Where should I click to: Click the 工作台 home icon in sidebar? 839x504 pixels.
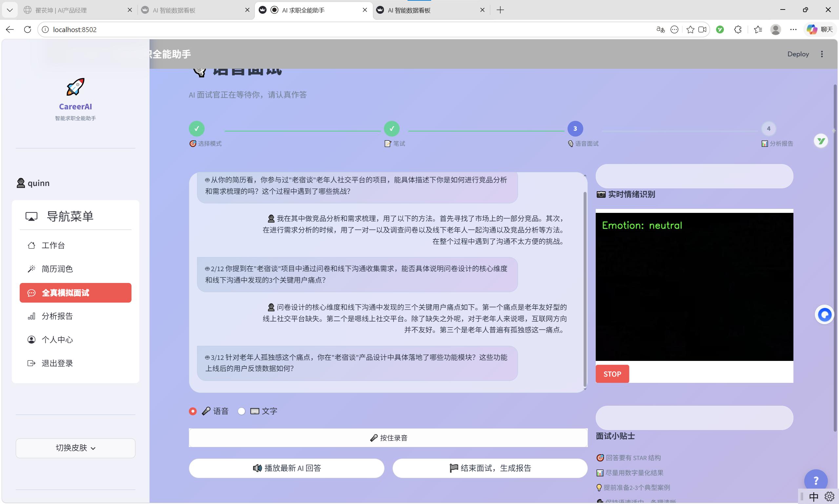pos(31,245)
